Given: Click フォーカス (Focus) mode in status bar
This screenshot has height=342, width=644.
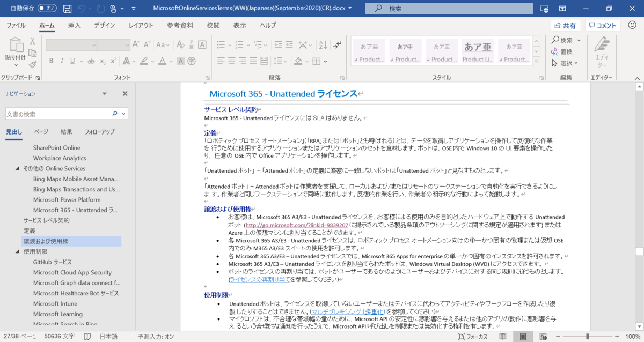Looking at the screenshot, I should coord(473,336).
